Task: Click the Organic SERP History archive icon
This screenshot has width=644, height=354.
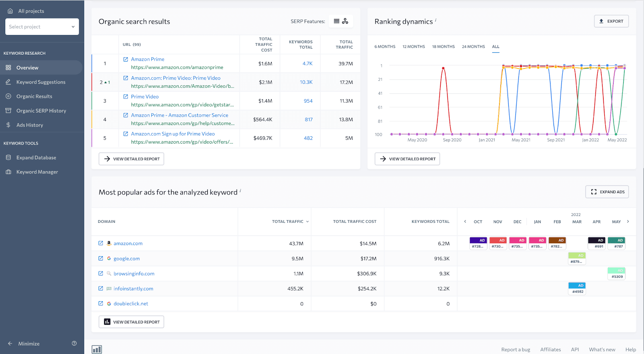Action: (8, 111)
